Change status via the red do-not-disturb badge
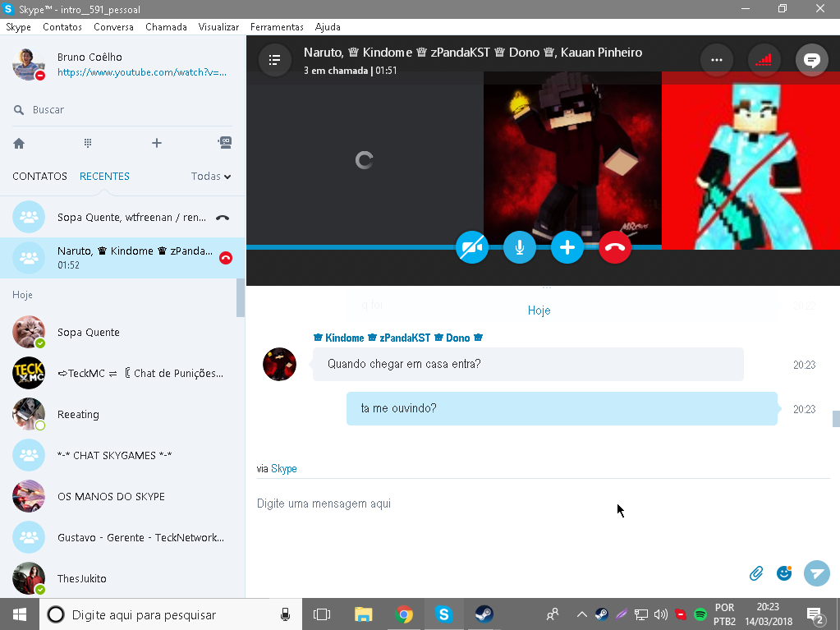 tap(40, 76)
